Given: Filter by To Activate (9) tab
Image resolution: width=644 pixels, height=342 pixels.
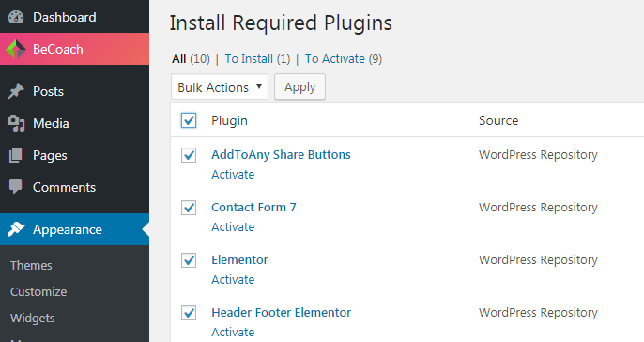Looking at the screenshot, I should [x=344, y=59].
